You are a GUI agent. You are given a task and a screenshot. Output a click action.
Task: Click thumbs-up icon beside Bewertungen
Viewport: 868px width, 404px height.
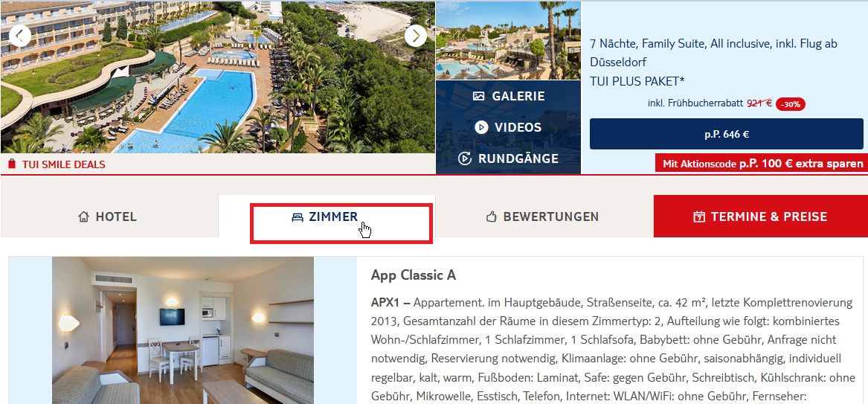pos(491,217)
